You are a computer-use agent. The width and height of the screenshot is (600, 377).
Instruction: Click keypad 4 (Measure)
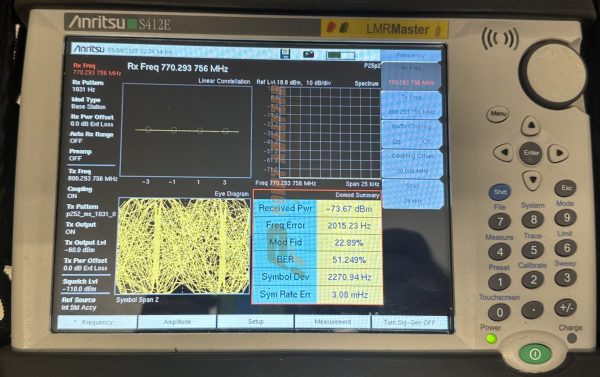500,251
